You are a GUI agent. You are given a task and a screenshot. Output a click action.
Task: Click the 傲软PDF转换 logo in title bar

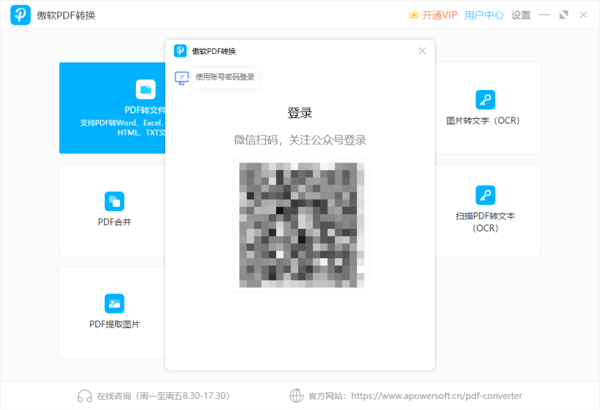pos(20,16)
